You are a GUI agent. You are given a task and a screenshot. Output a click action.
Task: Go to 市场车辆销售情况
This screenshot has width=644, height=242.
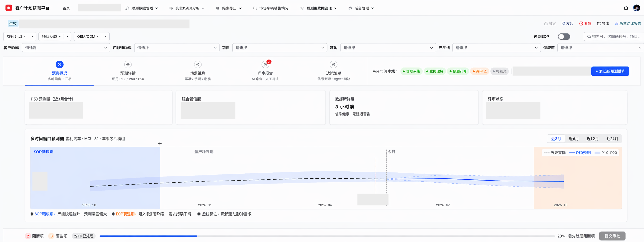coord(271,8)
